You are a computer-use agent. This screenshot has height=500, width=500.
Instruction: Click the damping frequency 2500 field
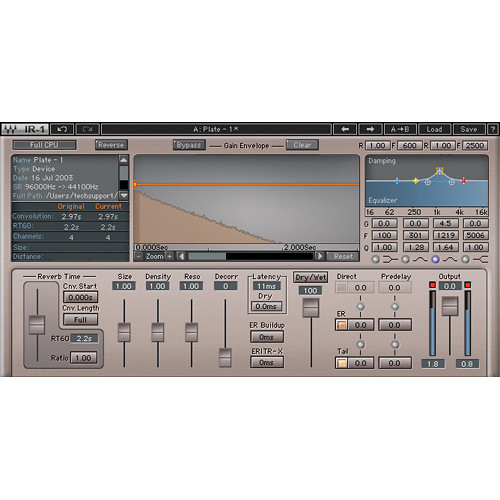[x=475, y=146]
